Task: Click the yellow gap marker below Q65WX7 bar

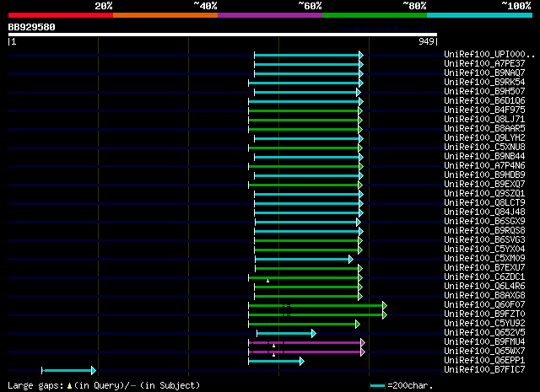Action: (273, 355)
